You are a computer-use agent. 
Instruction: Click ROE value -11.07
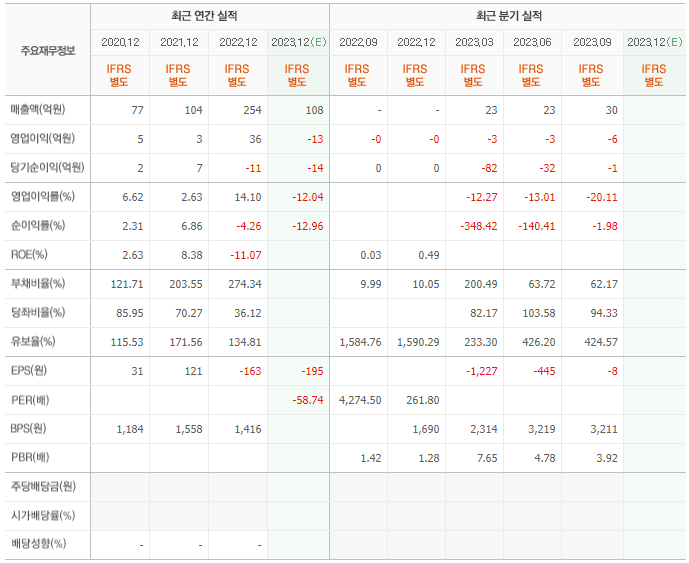click(x=246, y=255)
